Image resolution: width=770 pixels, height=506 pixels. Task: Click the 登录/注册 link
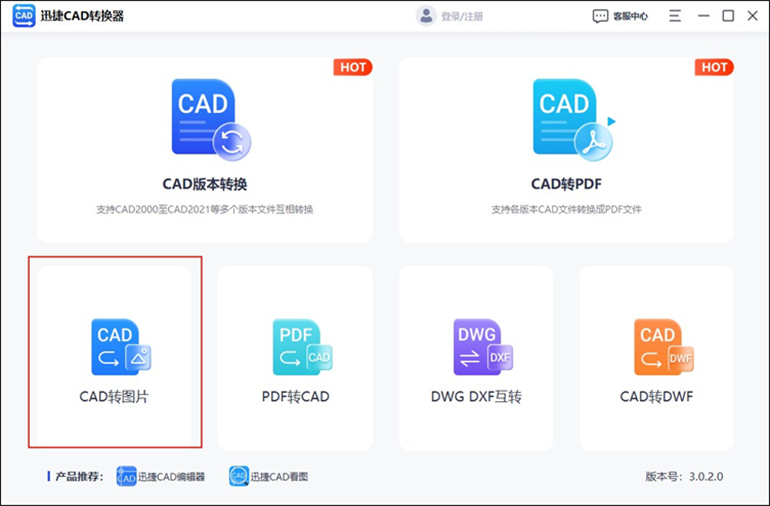click(x=462, y=16)
